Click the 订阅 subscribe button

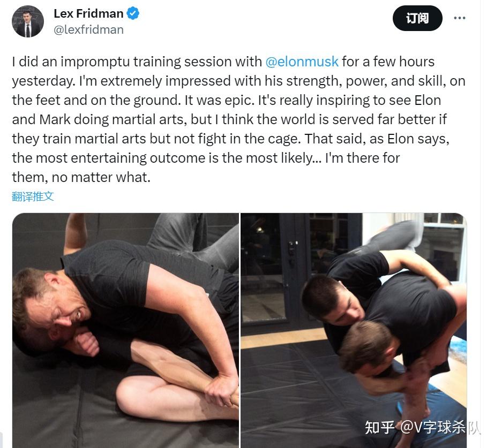point(417,18)
